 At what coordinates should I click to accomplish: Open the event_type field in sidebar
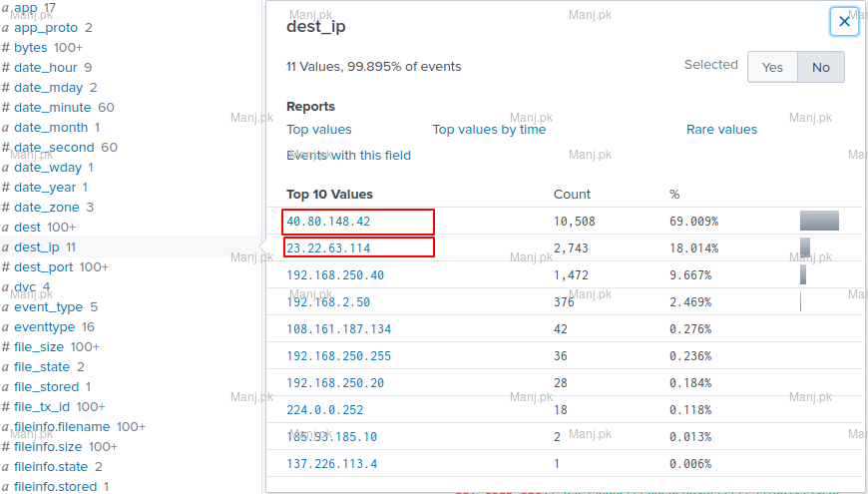tap(48, 307)
